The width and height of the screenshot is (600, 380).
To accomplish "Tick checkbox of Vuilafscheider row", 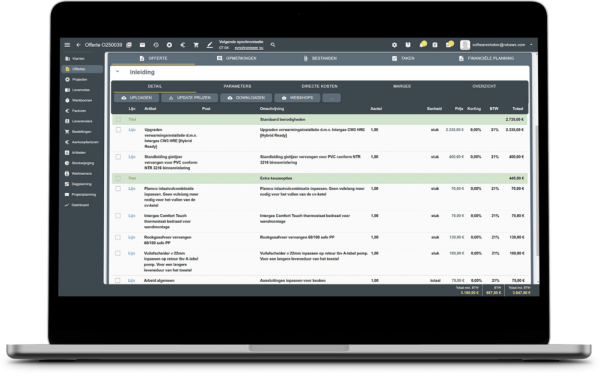I will point(118,253).
